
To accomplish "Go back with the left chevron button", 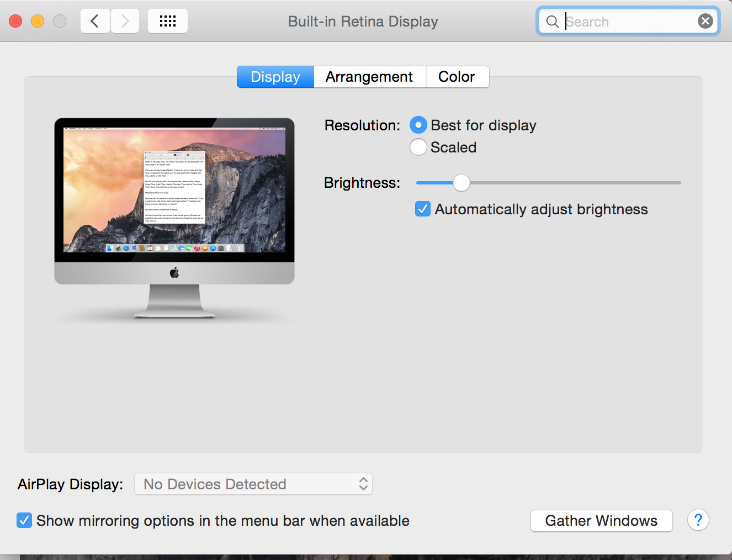I will 95,22.
